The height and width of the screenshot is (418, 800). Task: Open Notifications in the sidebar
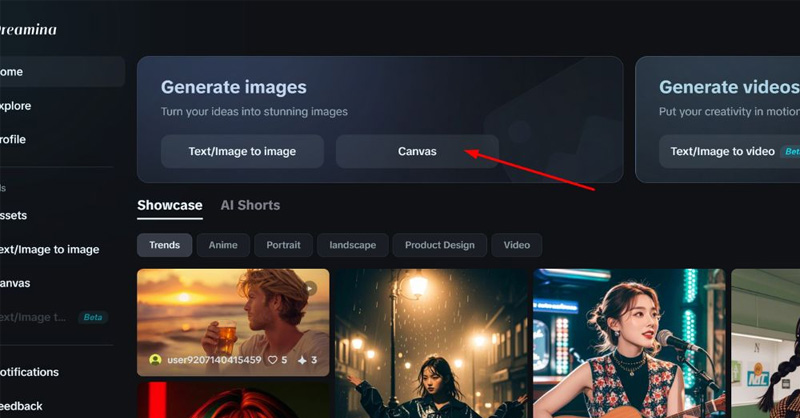(x=28, y=372)
